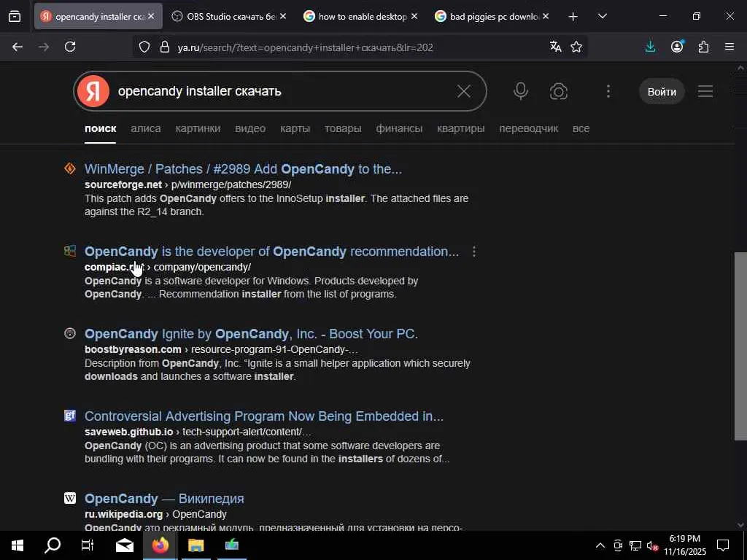Viewport: 747px width, 560px height.
Task: Switch to how to enable desktop tab
Action: [360, 16]
